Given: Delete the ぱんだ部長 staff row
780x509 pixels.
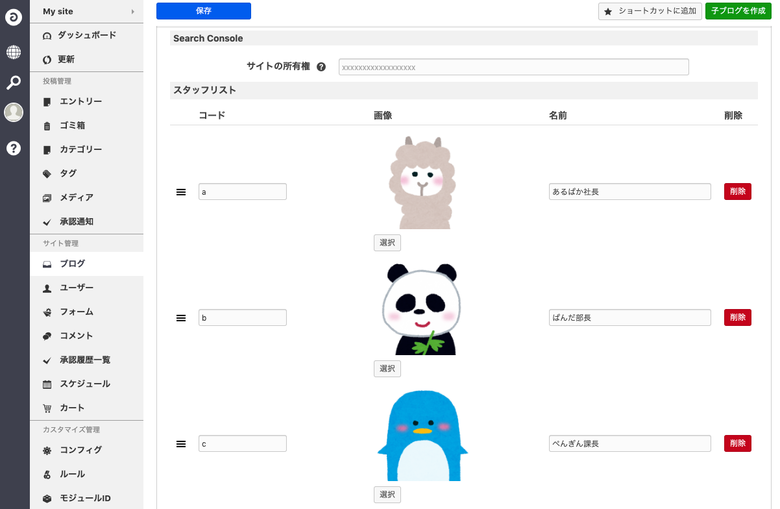Looking at the screenshot, I should 737,317.
